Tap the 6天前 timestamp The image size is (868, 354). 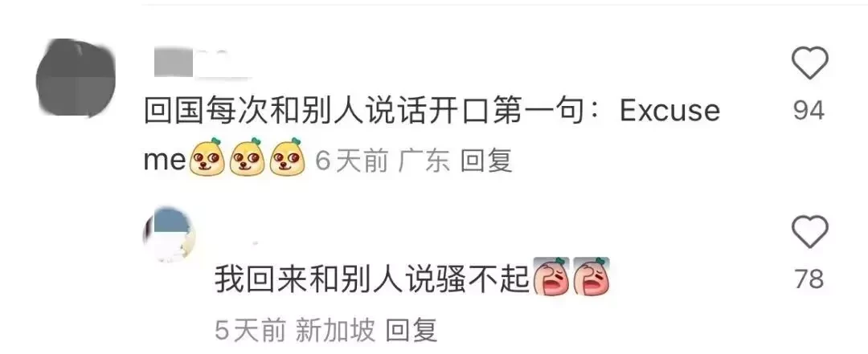pyautogui.click(x=351, y=161)
